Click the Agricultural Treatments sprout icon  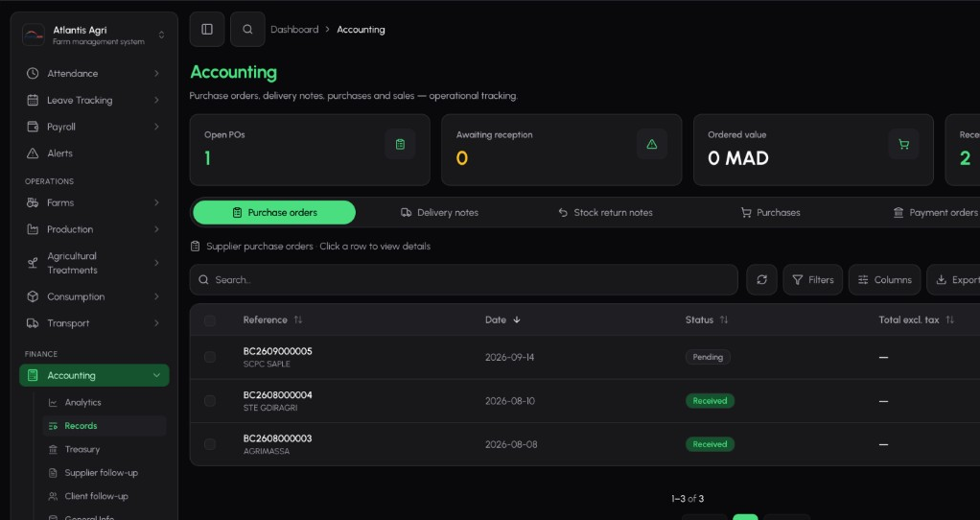click(33, 263)
